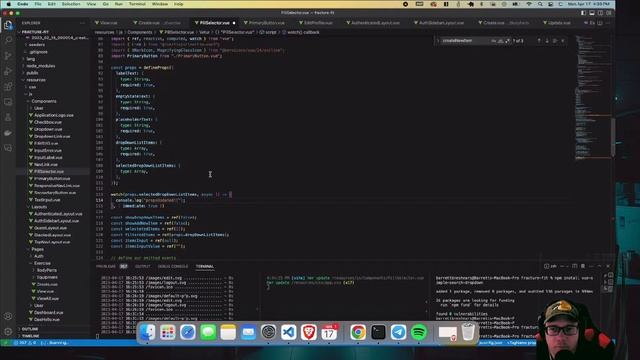Go to previous find match arrow
The height and width of the screenshot is (360, 640).
(x=539, y=41)
